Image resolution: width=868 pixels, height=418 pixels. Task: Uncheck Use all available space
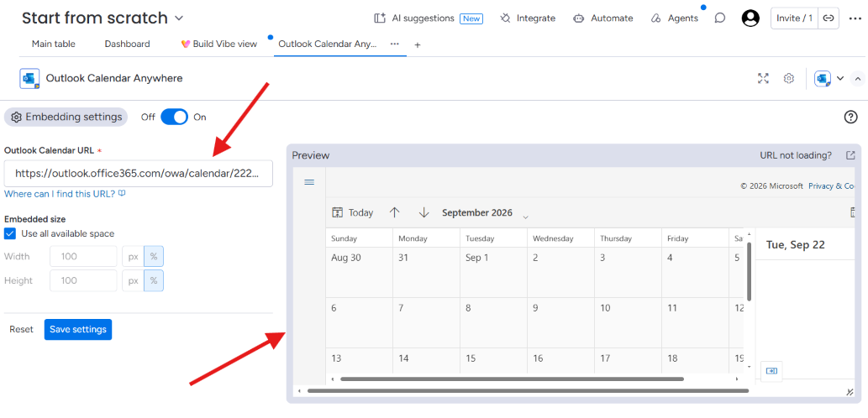pos(10,233)
